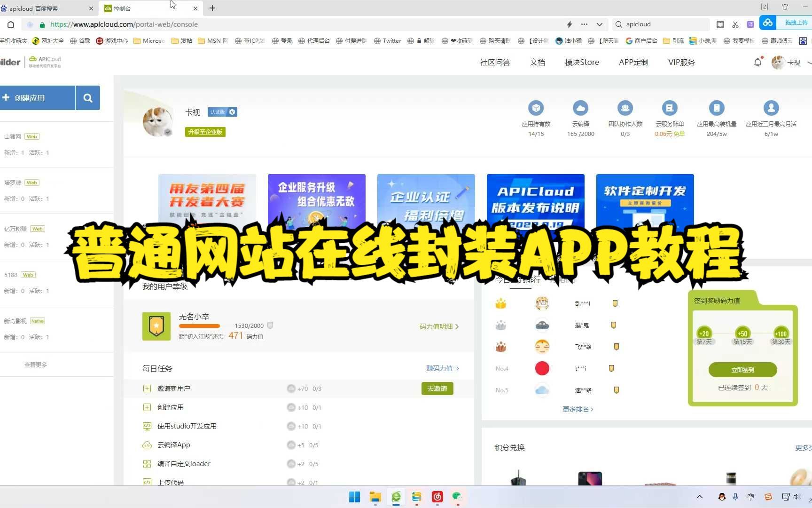812x508 pixels.
Task: Show hidden system tray icons chevron
Action: tap(700, 497)
